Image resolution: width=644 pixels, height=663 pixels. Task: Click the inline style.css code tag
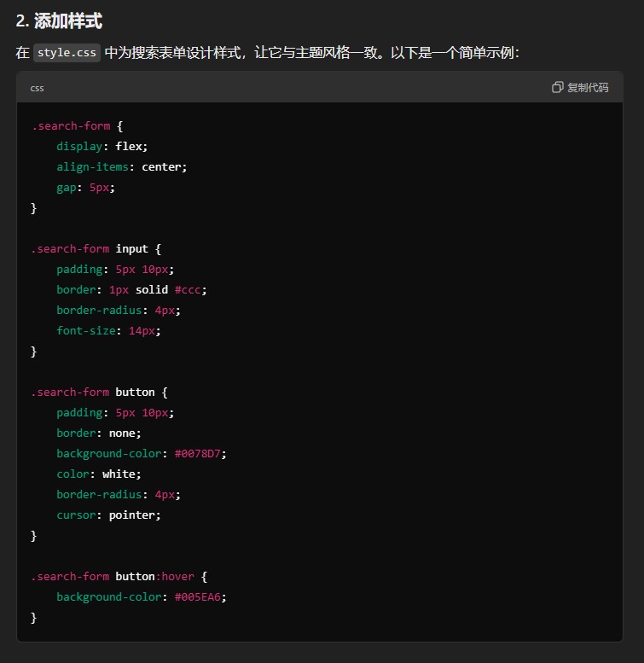(67, 53)
